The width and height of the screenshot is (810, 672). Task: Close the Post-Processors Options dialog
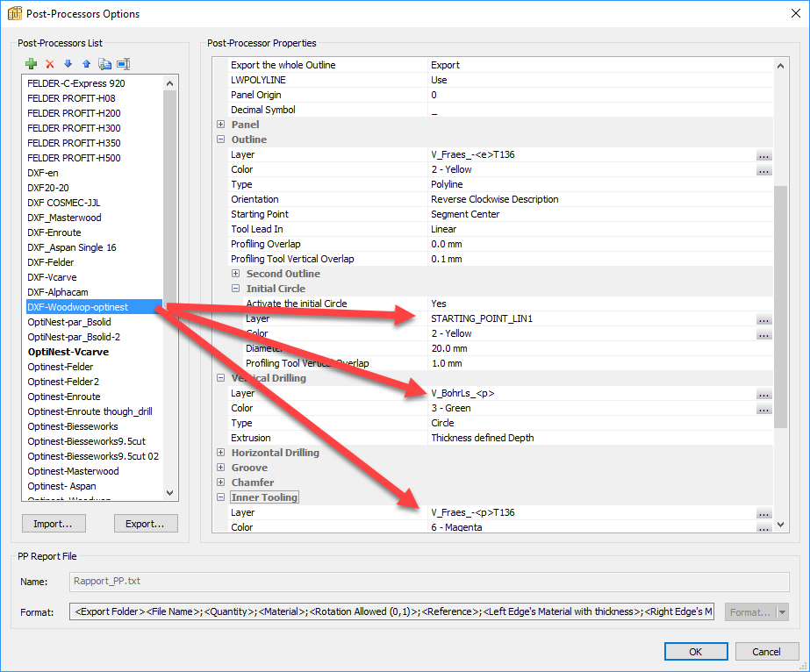[796, 13]
